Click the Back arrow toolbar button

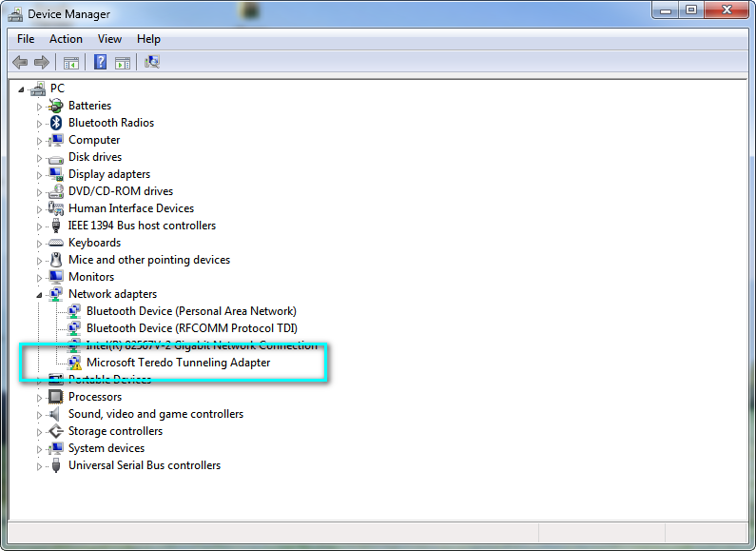pos(20,62)
